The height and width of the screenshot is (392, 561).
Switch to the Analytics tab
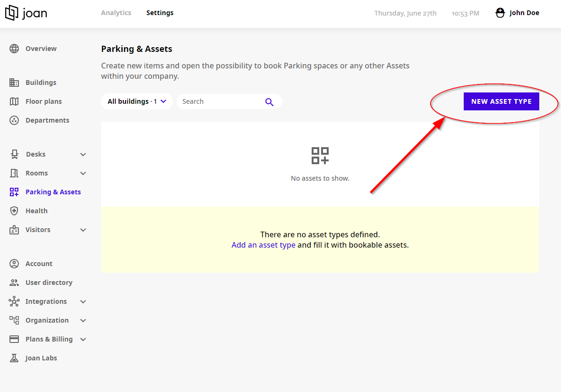click(x=116, y=13)
